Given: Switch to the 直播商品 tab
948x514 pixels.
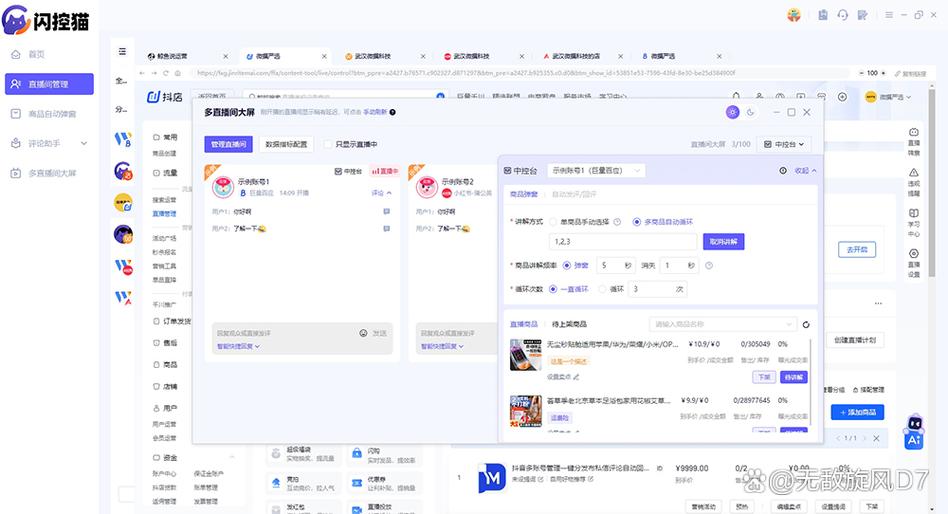Looking at the screenshot, I should click(524, 324).
